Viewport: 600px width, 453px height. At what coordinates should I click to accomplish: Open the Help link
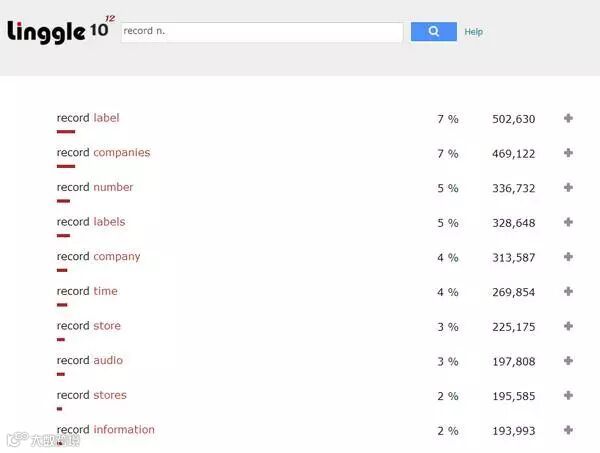pos(473,32)
